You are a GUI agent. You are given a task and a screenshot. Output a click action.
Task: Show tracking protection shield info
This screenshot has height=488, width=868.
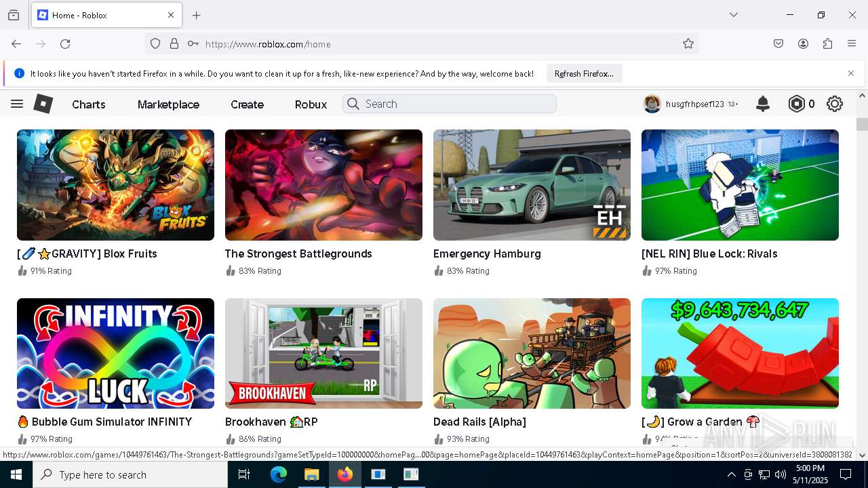pyautogui.click(x=155, y=43)
